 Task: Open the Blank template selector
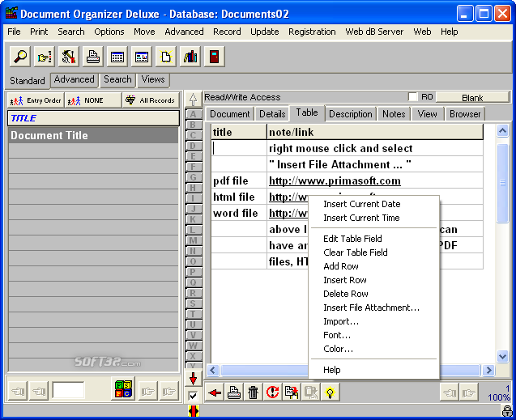(472, 98)
